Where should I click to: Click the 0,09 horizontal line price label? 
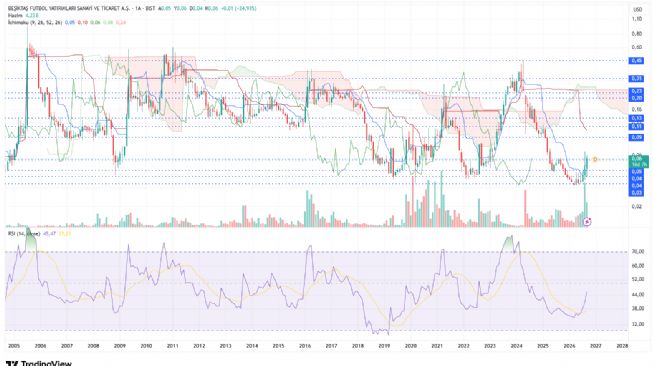[636, 137]
